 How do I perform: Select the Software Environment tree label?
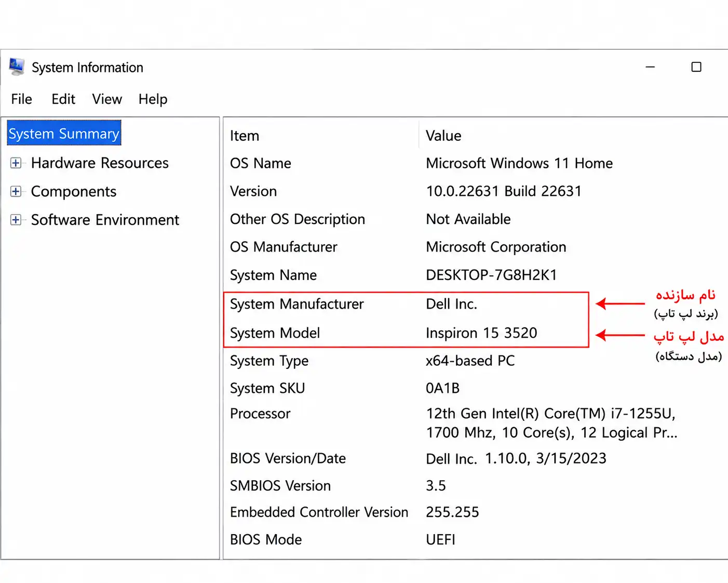coord(105,220)
